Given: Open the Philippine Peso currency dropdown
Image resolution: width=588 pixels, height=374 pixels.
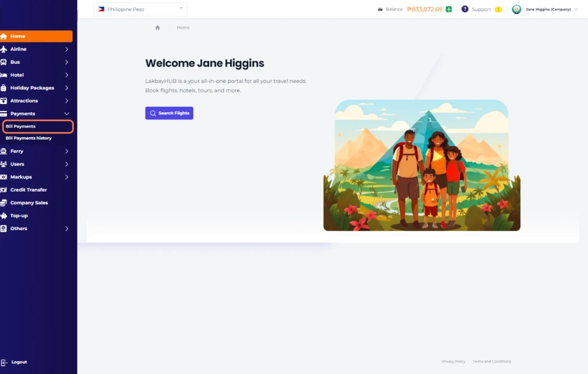Looking at the screenshot, I should [140, 9].
